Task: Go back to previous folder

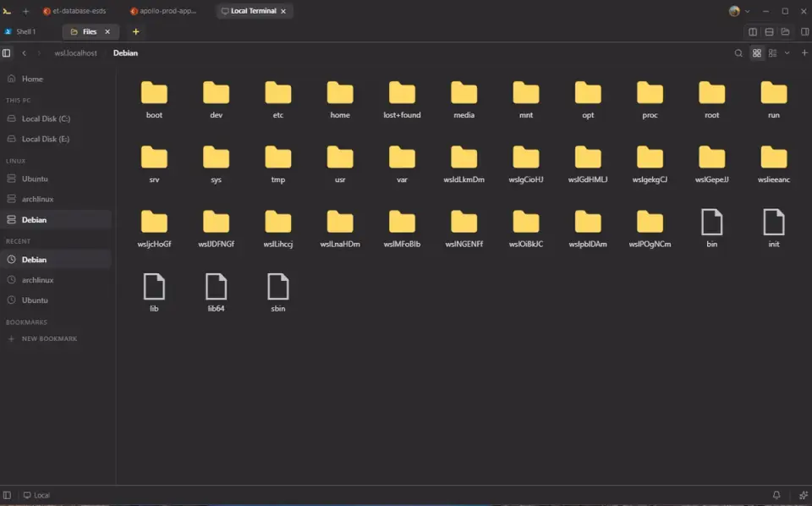Action: tap(24, 52)
